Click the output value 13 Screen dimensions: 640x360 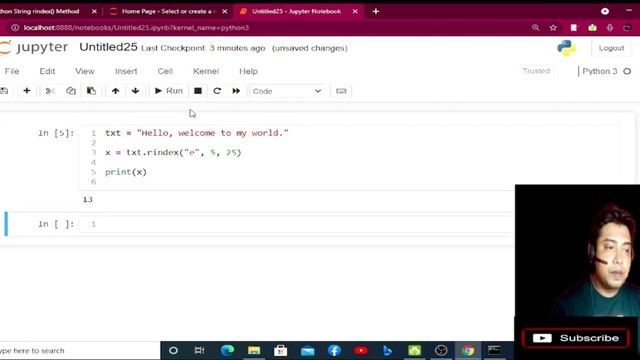(x=88, y=199)
